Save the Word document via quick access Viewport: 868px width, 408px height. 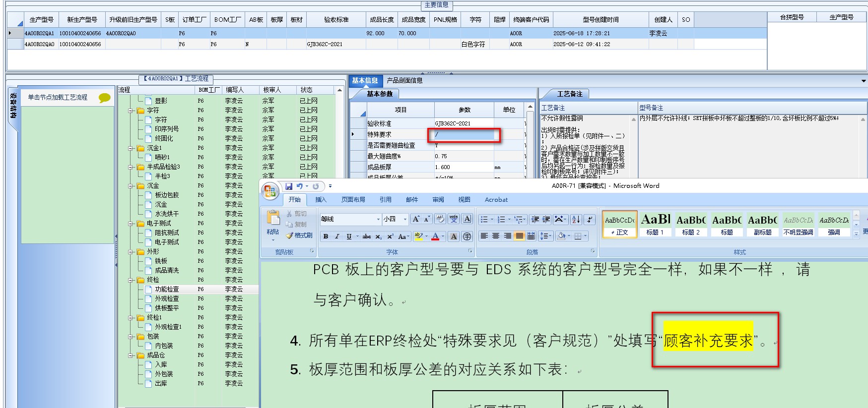point(289,186)
